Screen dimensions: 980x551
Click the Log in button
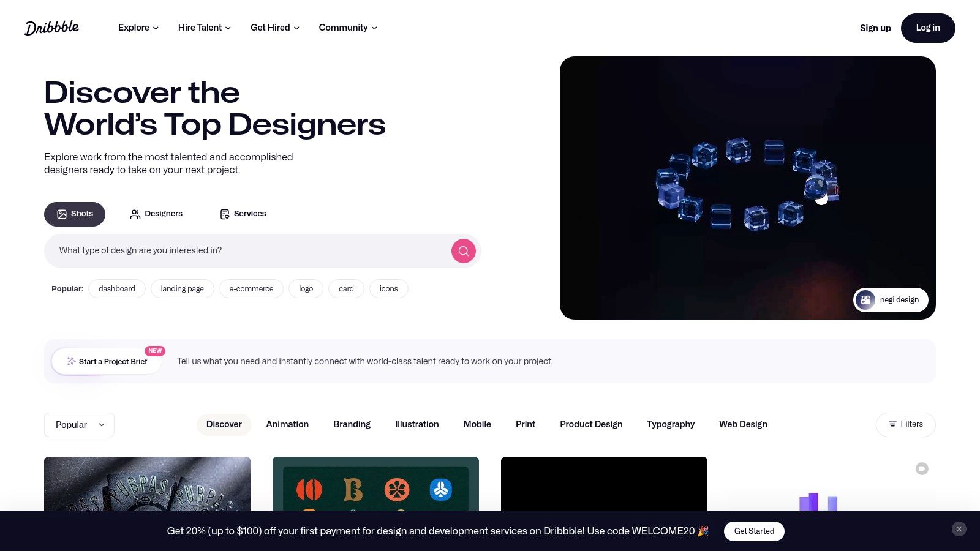[928, 28]
